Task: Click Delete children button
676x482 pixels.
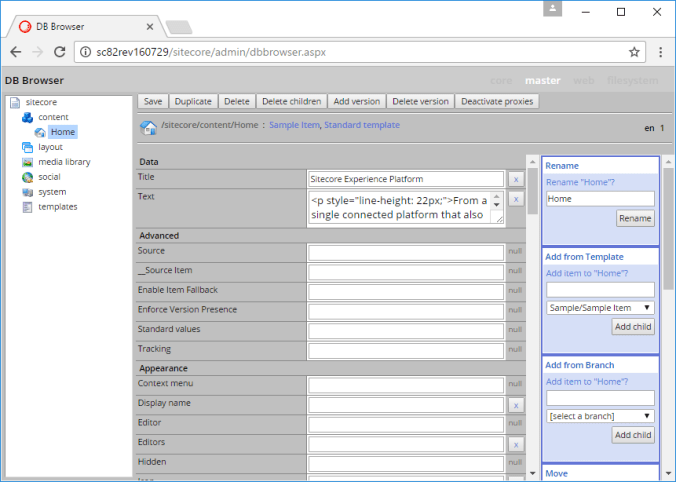Action: tap(292, 102)
